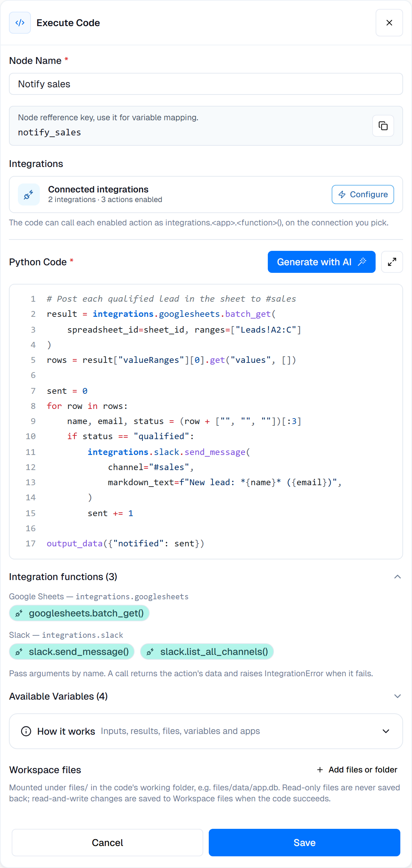Click the 'if status == "qualified"' line

pyautogui.click(x=131, y=436)
